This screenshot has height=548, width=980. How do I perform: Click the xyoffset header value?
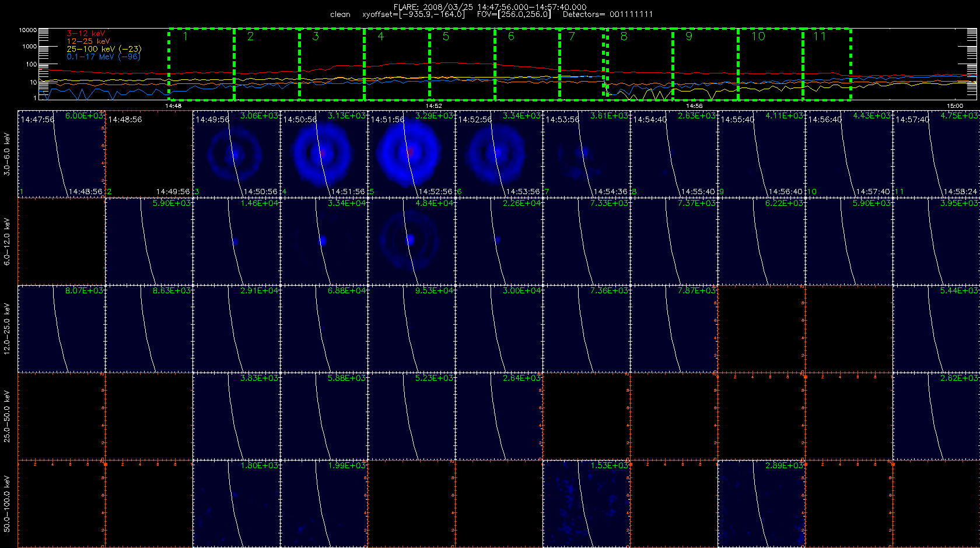click(x=414, y=15)
